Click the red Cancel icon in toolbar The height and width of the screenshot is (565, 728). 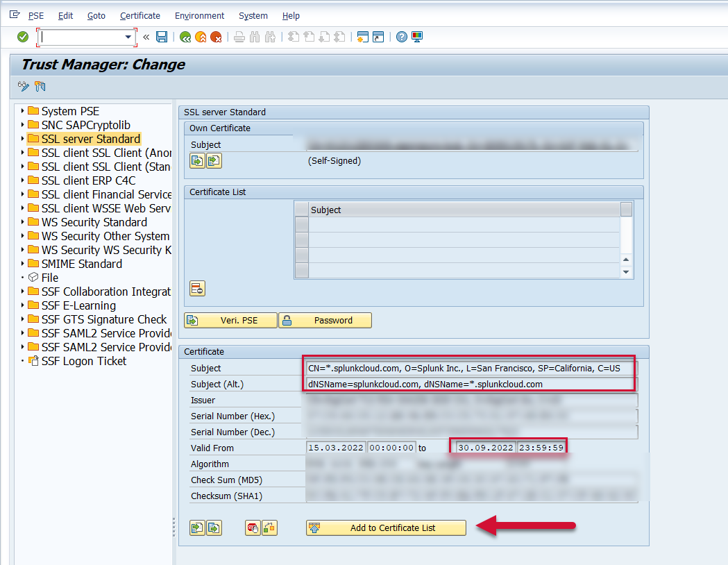(x=216, y=37)
